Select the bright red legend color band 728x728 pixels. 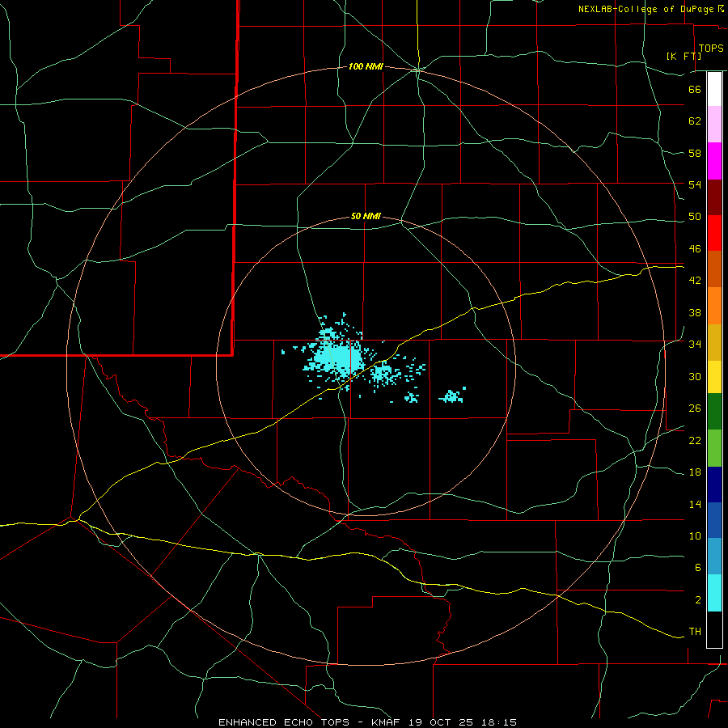click(x=714, y=233)
